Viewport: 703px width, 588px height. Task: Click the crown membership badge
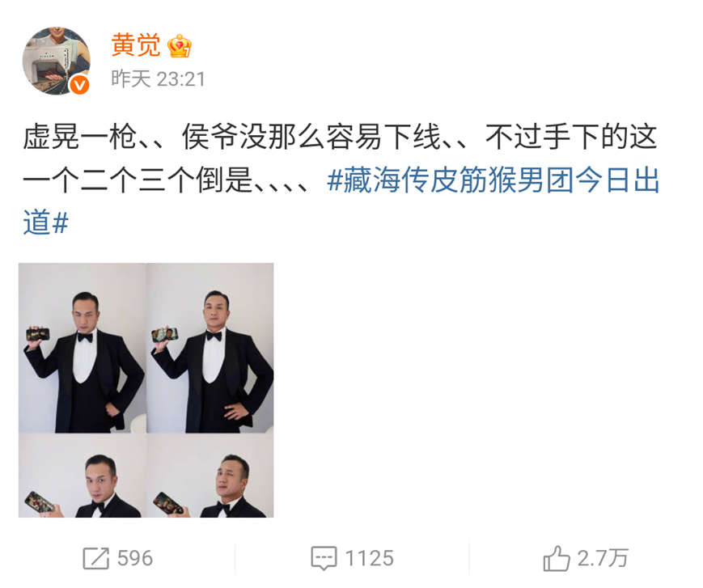coord(180,46)
